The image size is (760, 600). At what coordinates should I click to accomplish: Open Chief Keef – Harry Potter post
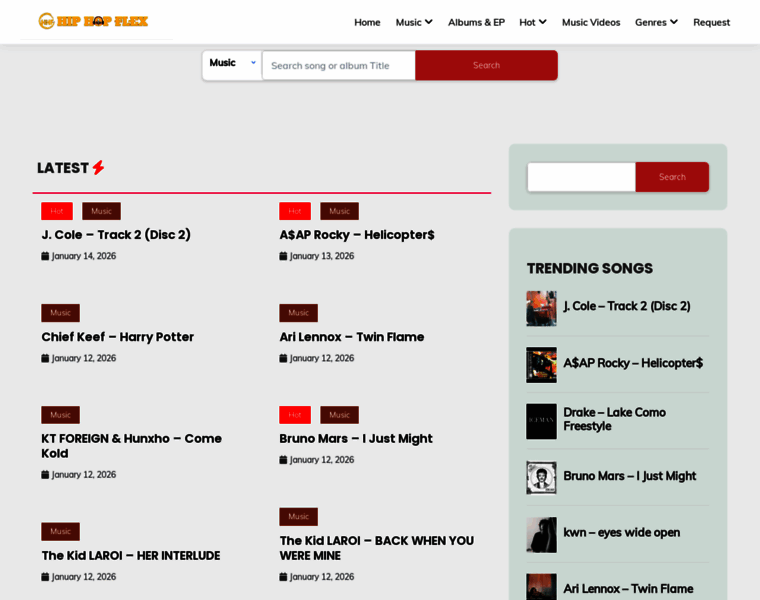click(117, 337)
